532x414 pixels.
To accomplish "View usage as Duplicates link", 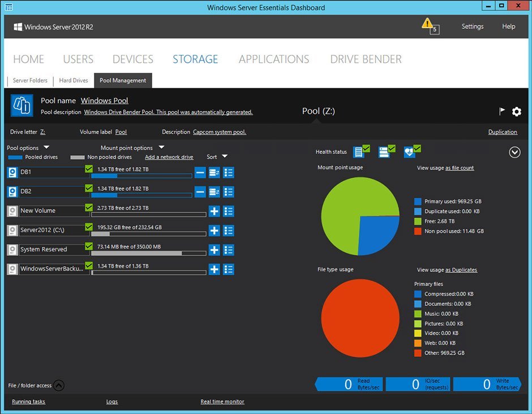I will (461, 270).
